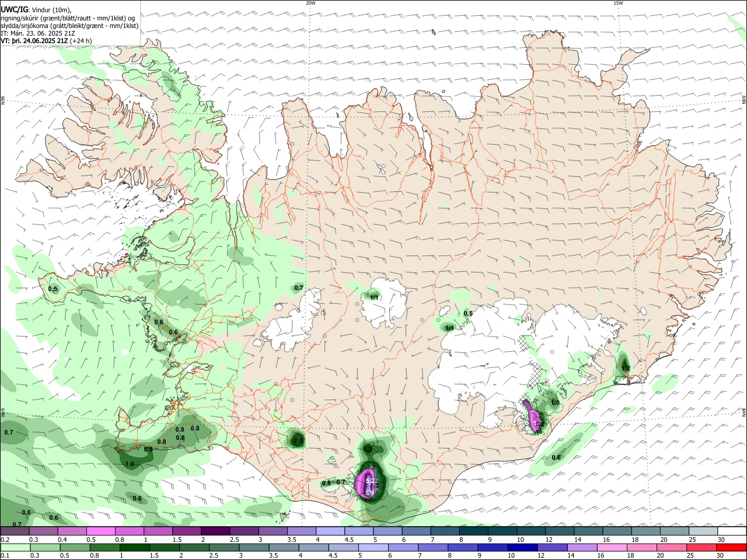The height and width of the screenshot is (560, 747).
Task: Pick the rain legend swatch between 0.3 and 0.5
Action: (x=45, y=547)
